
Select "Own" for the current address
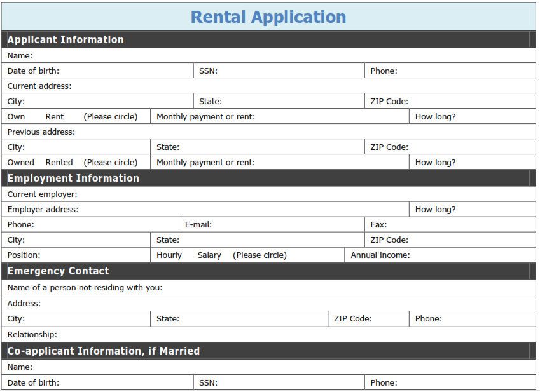pos(17,117)
